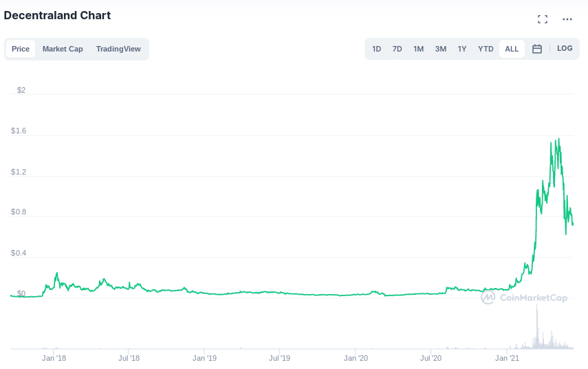This screenshot has width=588, height=369.
Task: Open the three-dot more options menu
Action: 567,19
